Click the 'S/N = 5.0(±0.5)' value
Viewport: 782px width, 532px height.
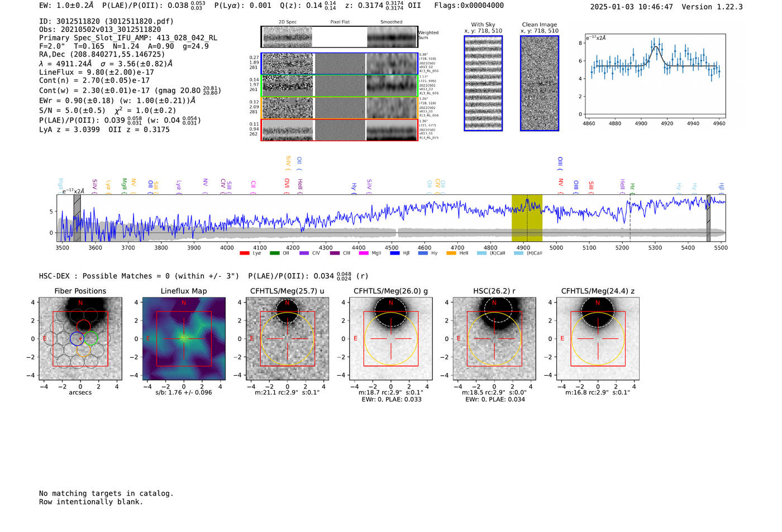tap(72, 111)
